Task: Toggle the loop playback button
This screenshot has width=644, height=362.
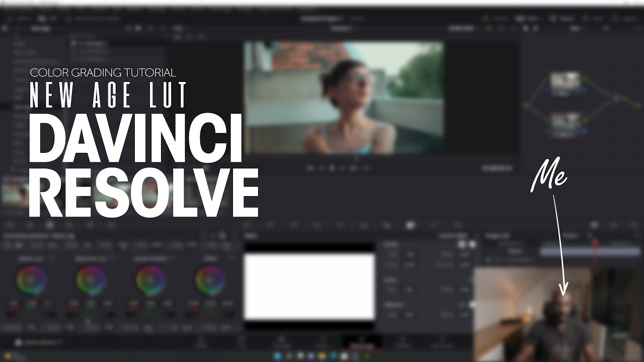Action: point(366,168)
